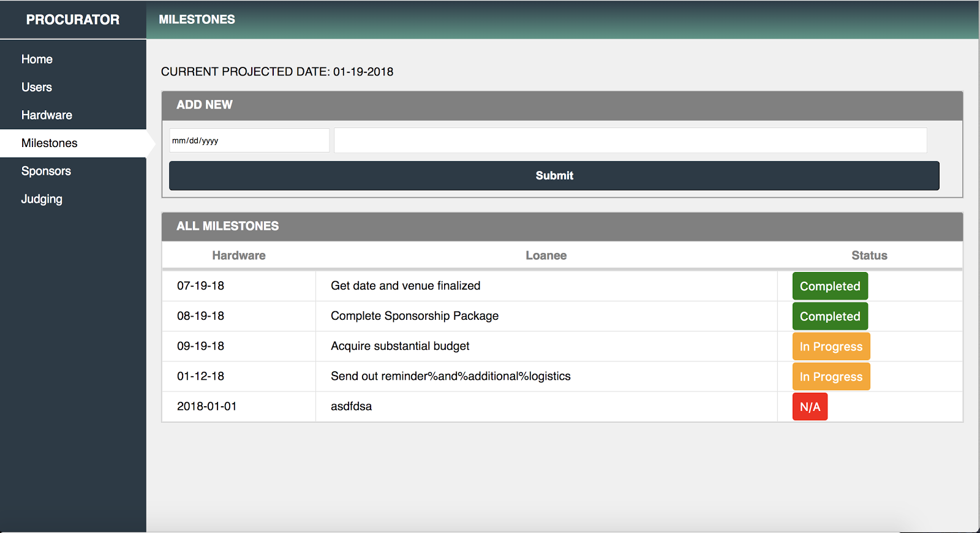Click the Status column header
980x533 pixels.
coord(869,255)
